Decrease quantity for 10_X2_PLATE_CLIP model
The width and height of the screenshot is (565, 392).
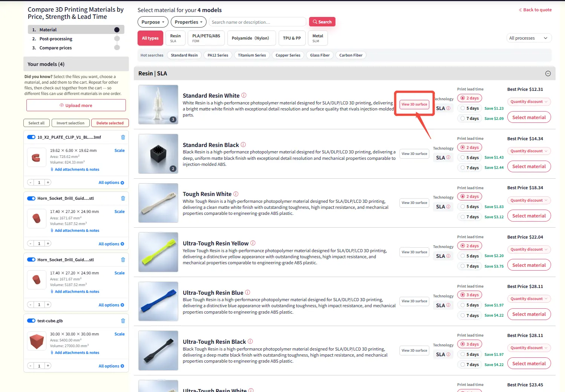tap(31, 182)
